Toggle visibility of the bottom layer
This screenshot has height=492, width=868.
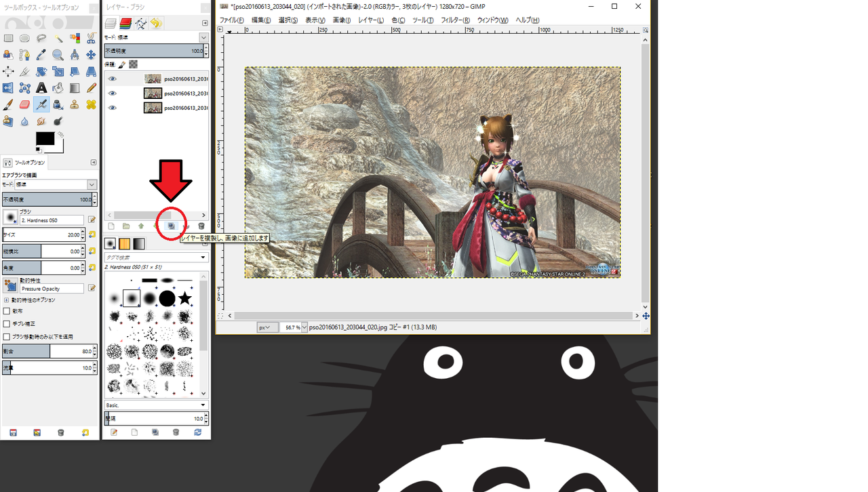click(x=113, y=108)
